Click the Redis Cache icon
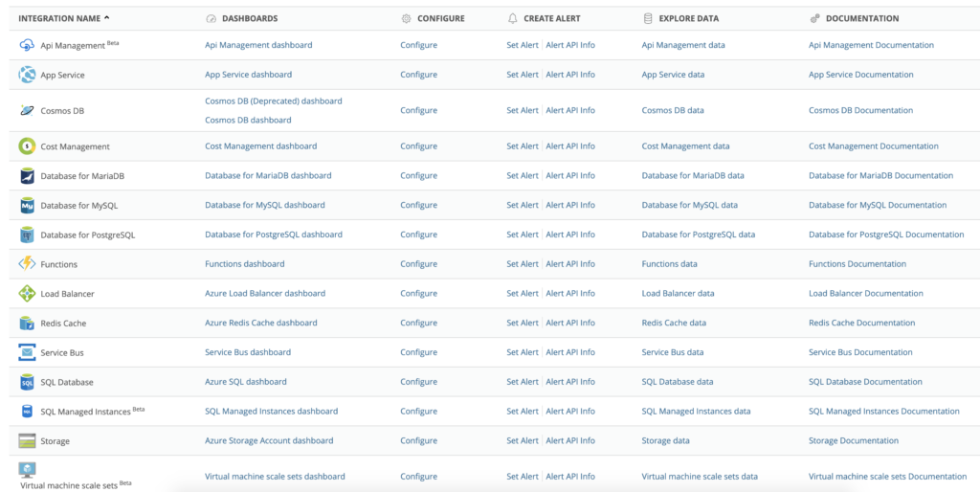The image size is (980, 492). coord(27,324)
